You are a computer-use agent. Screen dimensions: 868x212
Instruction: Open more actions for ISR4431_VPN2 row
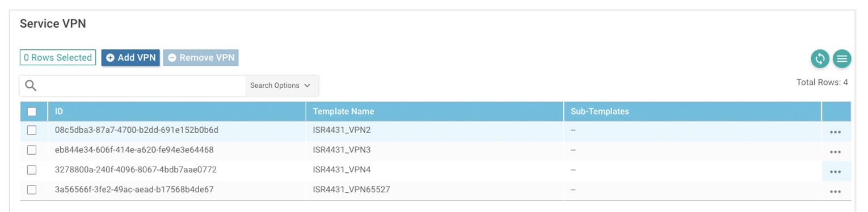point(835,132)
